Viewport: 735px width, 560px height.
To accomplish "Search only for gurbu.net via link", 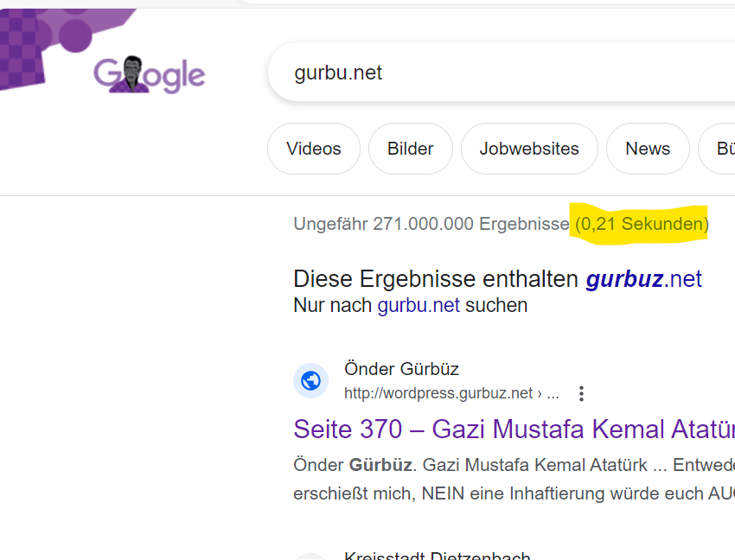I will tap(419, 306).
